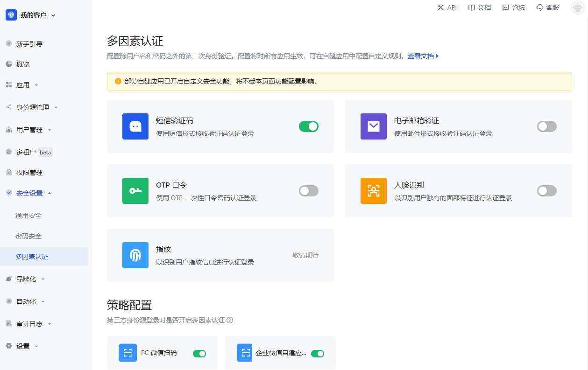The width and height of the screenshot is (588, 370).
Task: Click the purple email verification icon
Action: pos(373,126)
